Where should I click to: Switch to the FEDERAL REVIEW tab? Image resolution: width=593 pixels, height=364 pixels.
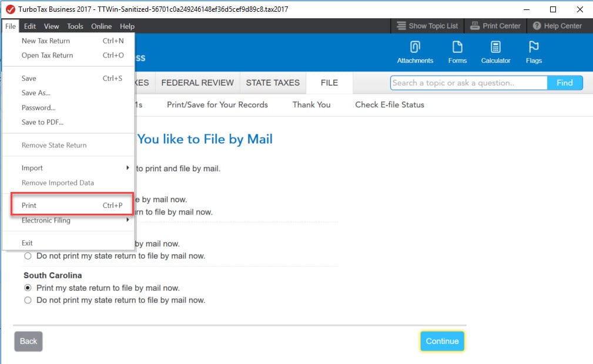[197, 83]
